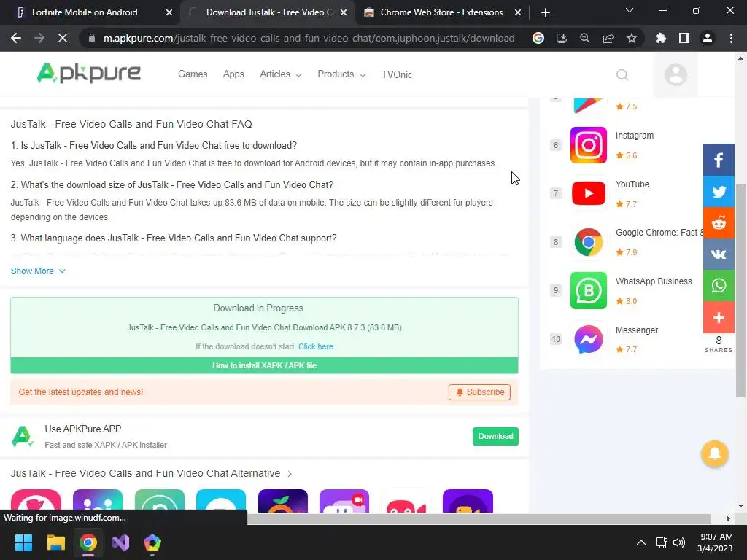Open Instagram app link text

pyautogui.click(x=634, y=135)
